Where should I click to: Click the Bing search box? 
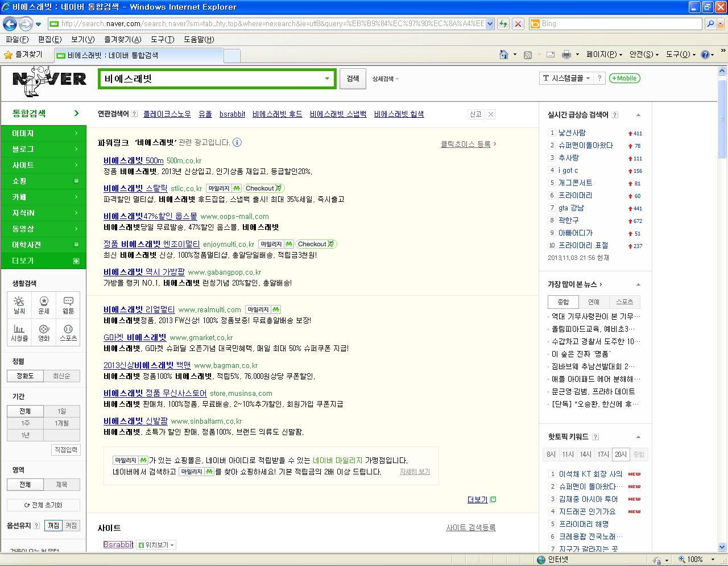617,24
